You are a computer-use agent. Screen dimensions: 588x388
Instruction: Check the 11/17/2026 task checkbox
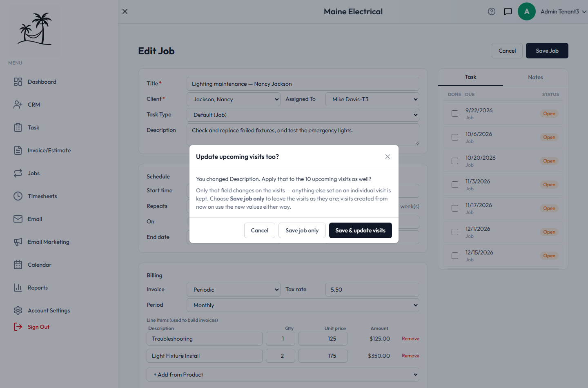[455, 208]
